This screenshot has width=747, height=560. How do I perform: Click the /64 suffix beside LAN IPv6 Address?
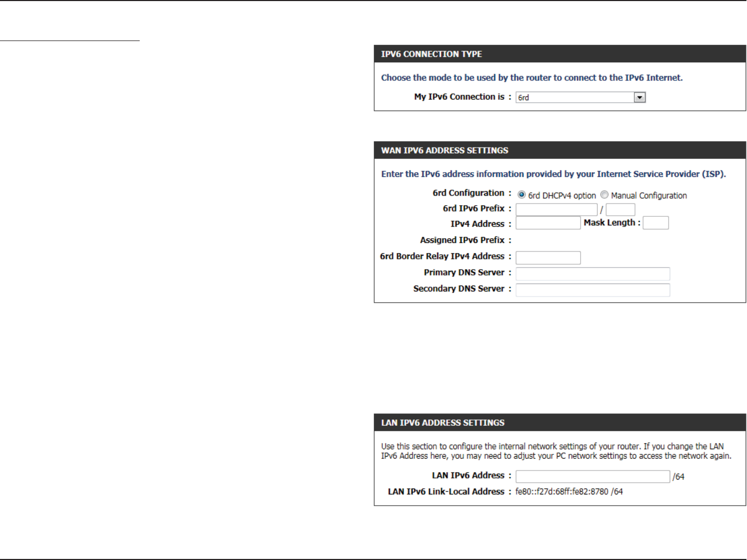678,477
